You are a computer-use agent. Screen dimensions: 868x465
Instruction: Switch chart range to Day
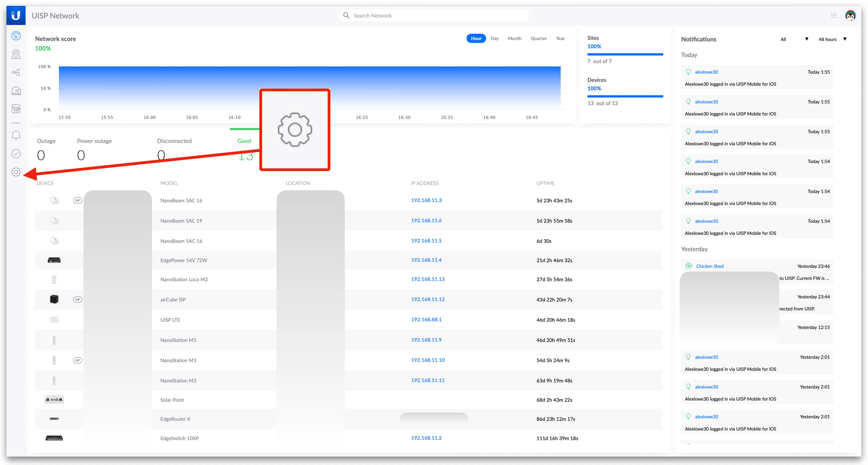(494, 39)
